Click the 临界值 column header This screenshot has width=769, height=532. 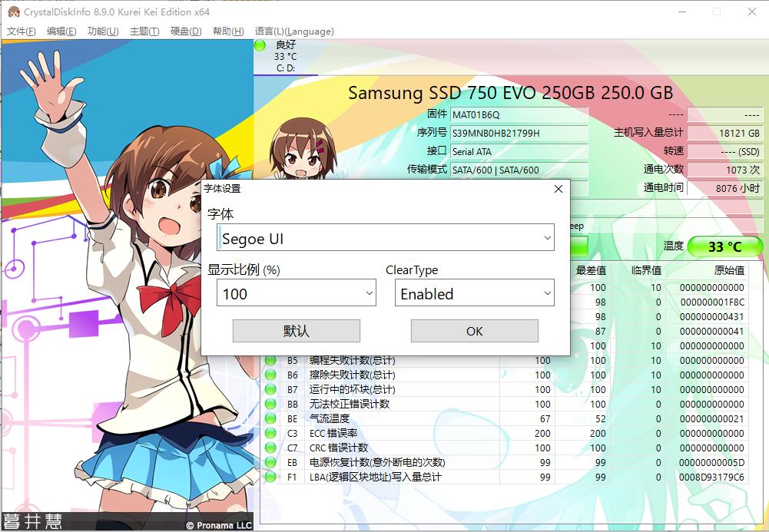tap(646, 270)
